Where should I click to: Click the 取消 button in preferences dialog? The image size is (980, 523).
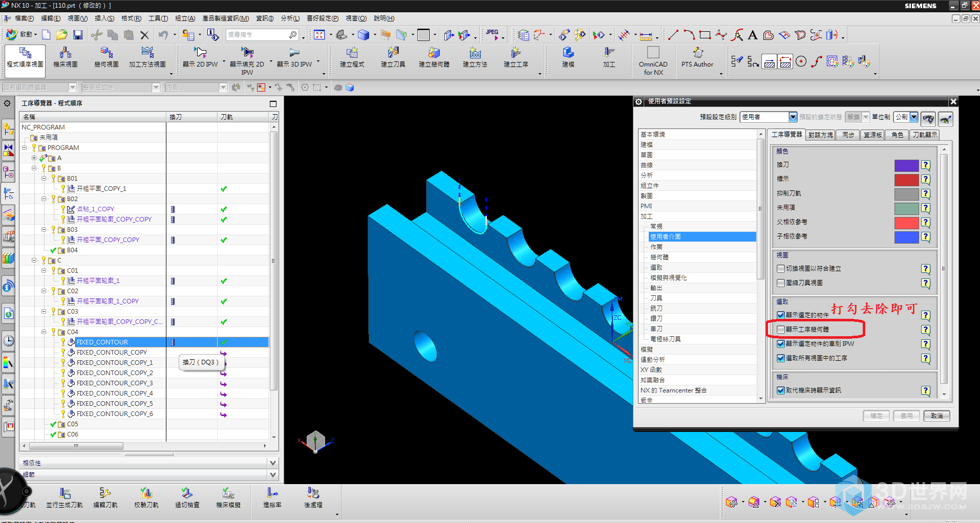tap(936, 416)
